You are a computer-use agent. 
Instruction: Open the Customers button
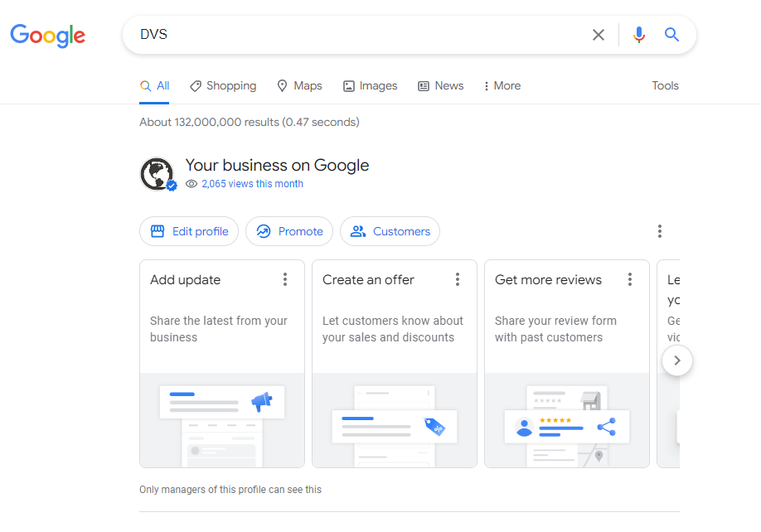390,231
